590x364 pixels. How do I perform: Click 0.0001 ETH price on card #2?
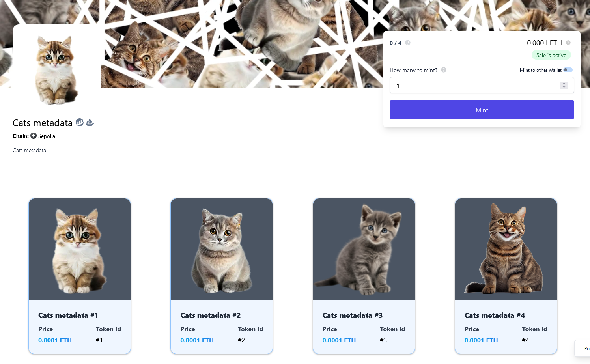(197, 340)
